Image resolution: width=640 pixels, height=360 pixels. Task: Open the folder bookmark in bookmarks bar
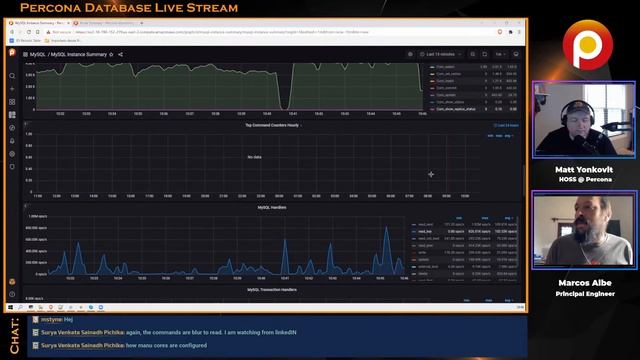[x=63, y=40]
